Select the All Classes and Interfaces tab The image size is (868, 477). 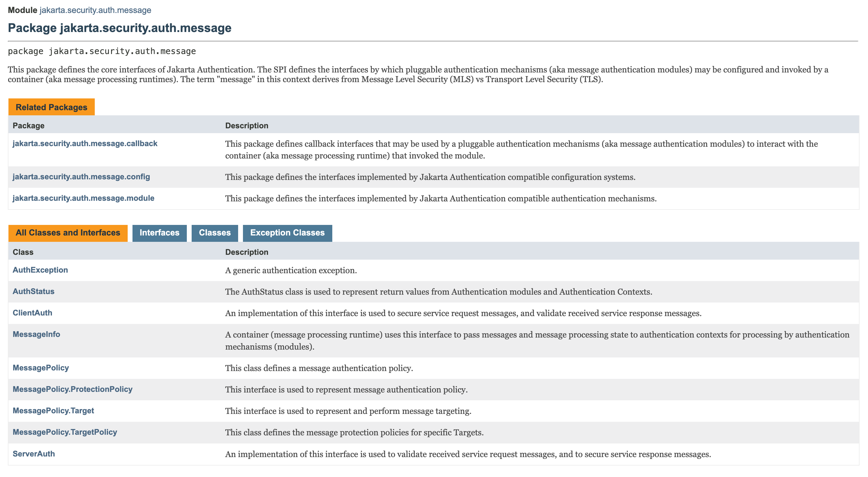pyautogui.click(x=68, y=233)
